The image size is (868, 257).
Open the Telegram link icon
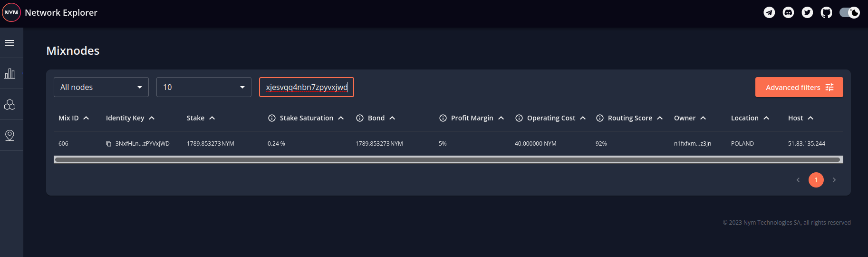(x=769, y=12)
